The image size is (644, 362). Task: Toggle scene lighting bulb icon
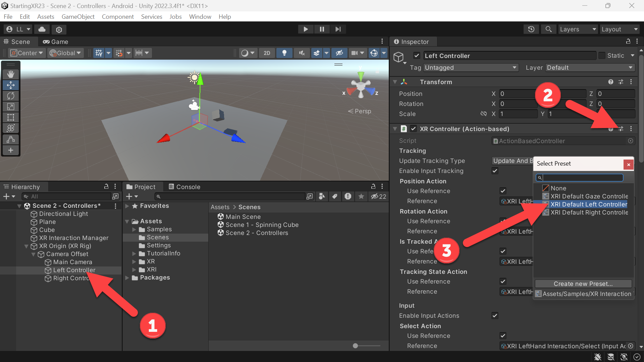pyautogui.click(x=284, y=53)
